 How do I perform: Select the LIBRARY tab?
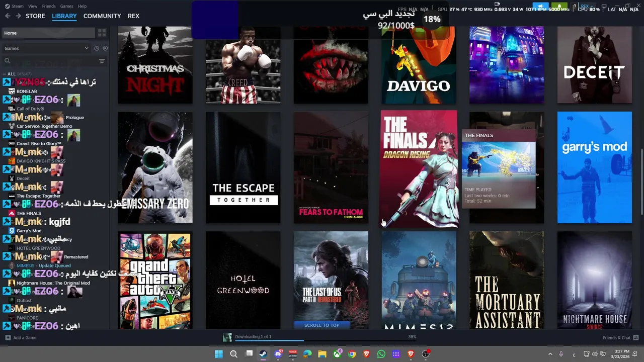pos(64,16)
